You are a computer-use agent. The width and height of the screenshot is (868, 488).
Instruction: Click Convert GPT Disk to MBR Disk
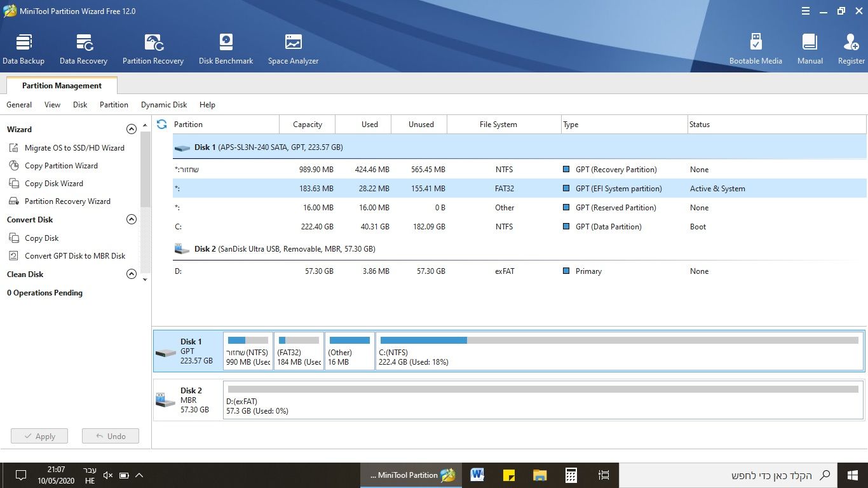click(75, 256)
